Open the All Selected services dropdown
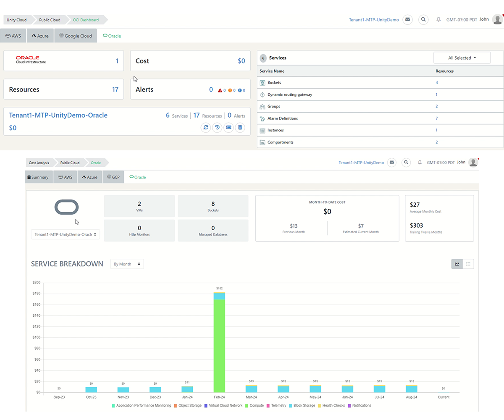 [x=462, y=58]
